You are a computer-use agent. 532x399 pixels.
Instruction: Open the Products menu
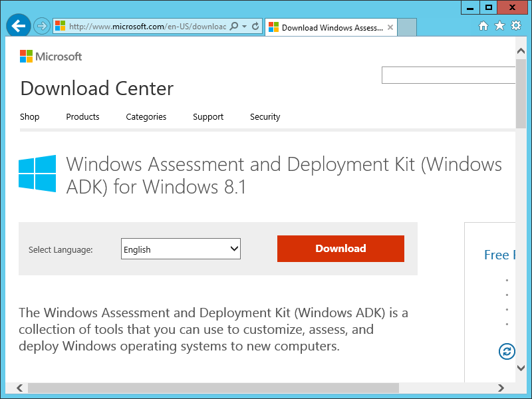(82, 117)
